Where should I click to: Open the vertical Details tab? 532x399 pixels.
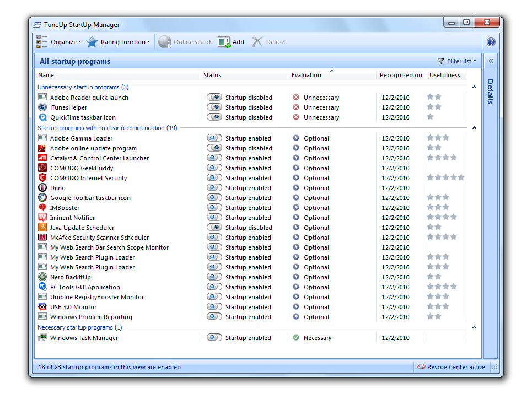click(490, 91)
